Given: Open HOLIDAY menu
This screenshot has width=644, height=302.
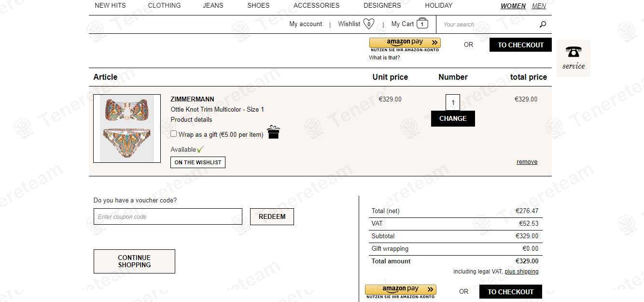Looking at the screenshot, I should 439,6.
